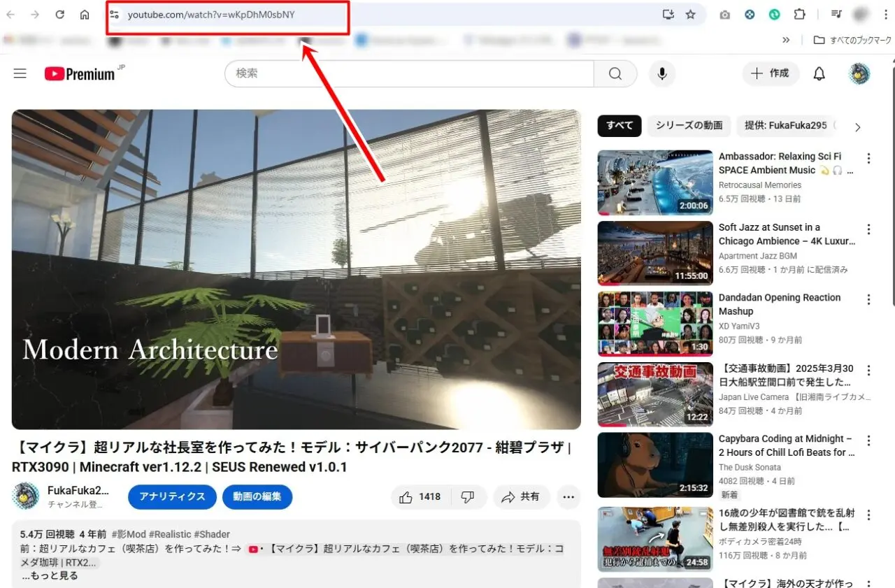Reload the page with refresh icon
The image size is (895, 588).
[60, 15]
